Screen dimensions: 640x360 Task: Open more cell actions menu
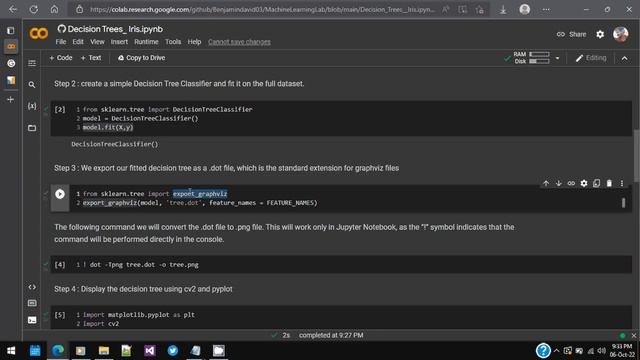click(622, 184)
